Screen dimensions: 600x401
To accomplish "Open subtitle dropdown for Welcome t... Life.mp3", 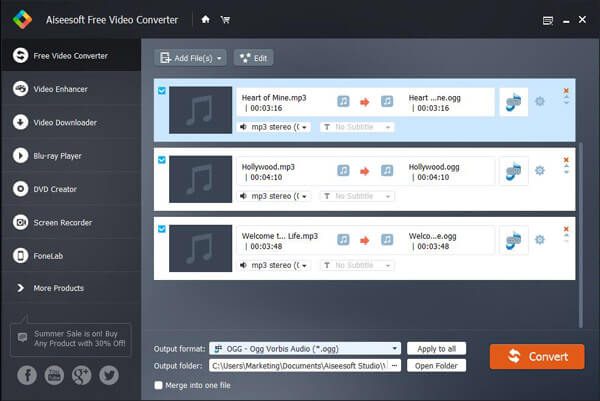I will pyautogui.click(x=357, y=265).
